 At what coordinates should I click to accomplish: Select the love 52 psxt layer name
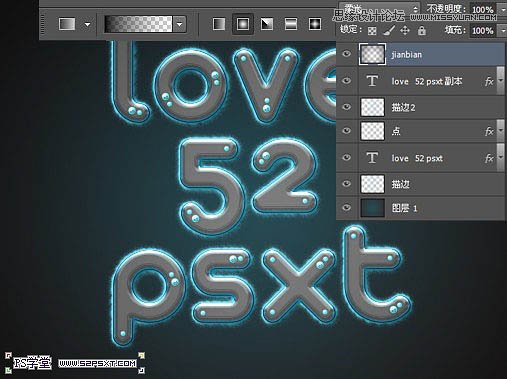coord(417,158)
